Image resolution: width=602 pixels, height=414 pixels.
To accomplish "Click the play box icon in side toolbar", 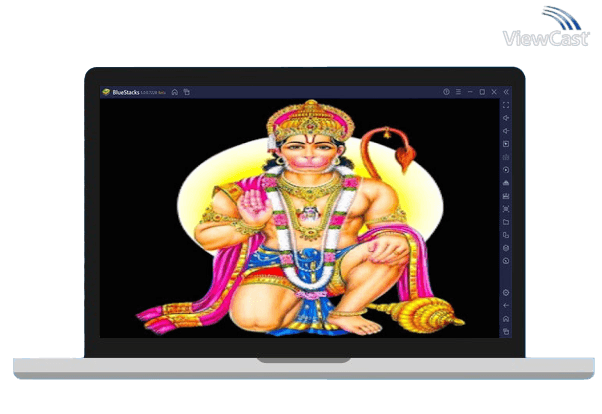I will 506,144.
